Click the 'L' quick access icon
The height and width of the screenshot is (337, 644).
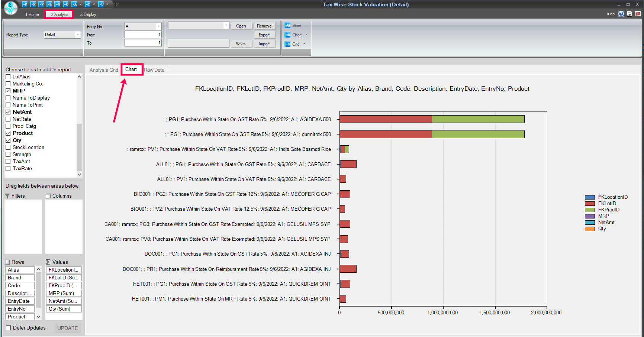(x=49, y=4)
